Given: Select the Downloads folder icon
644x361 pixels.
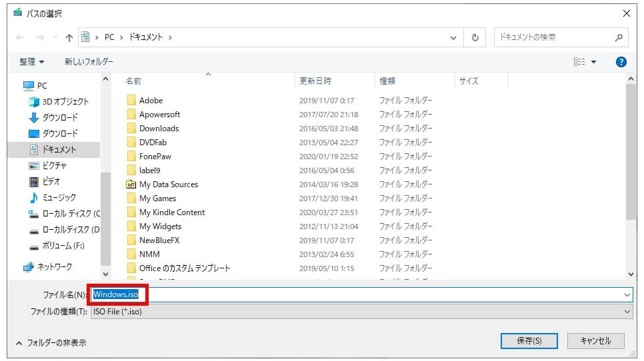Looking at the screenshot, I should point(131,128).
